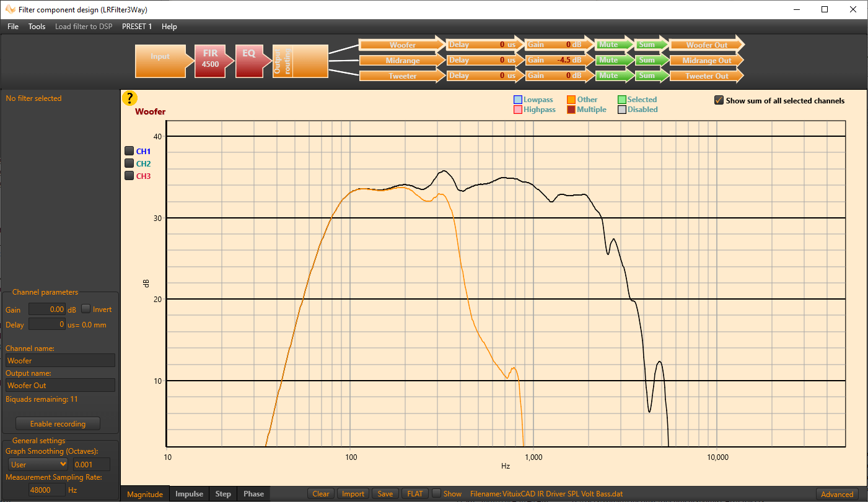The width and height of the screenshot is (868, 502).
Task: Toggle Mute on the Woofer channel
Action: point(614,45)
